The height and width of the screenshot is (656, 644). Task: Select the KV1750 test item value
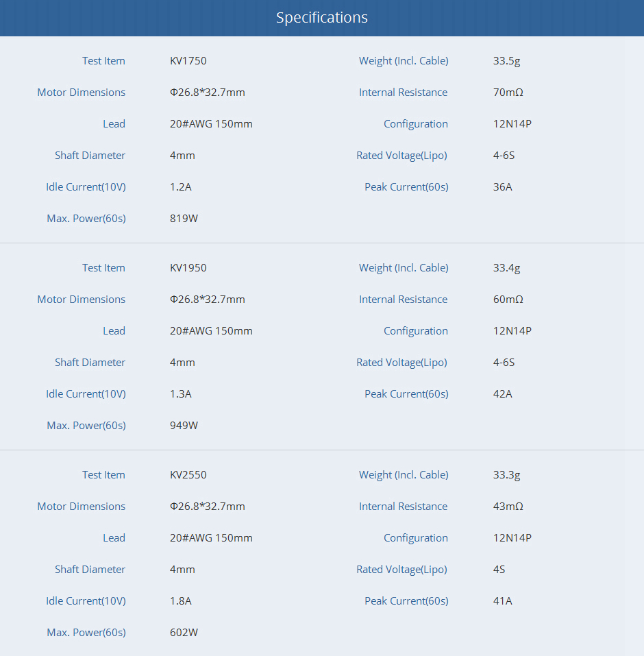(188, 61)
